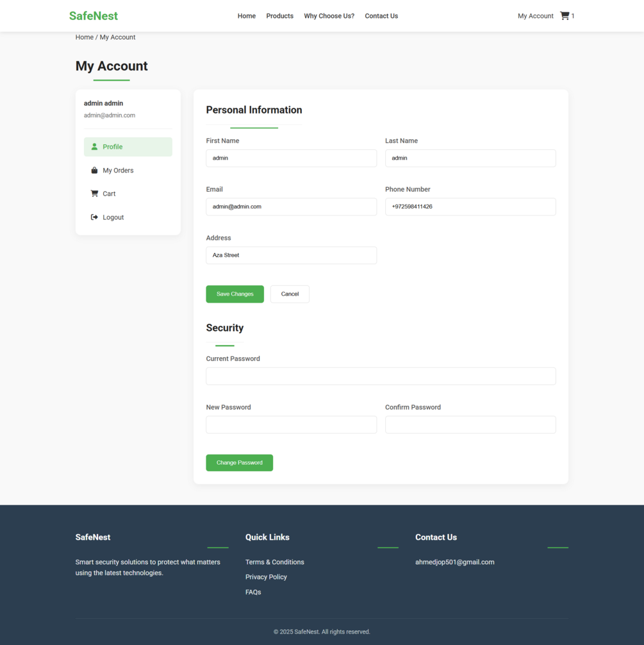Select the Profile person icon in sidebar
This screenshot has width=644, height=645.
[94, 146]
